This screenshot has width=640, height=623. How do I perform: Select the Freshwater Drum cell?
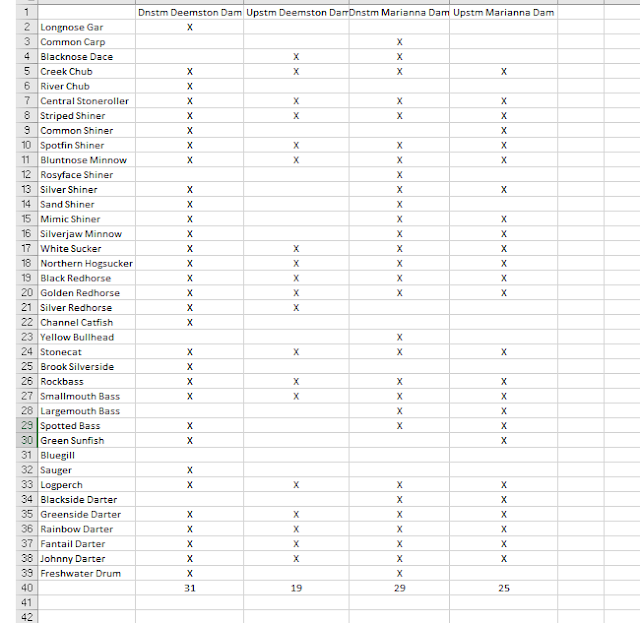coord(87,574)
